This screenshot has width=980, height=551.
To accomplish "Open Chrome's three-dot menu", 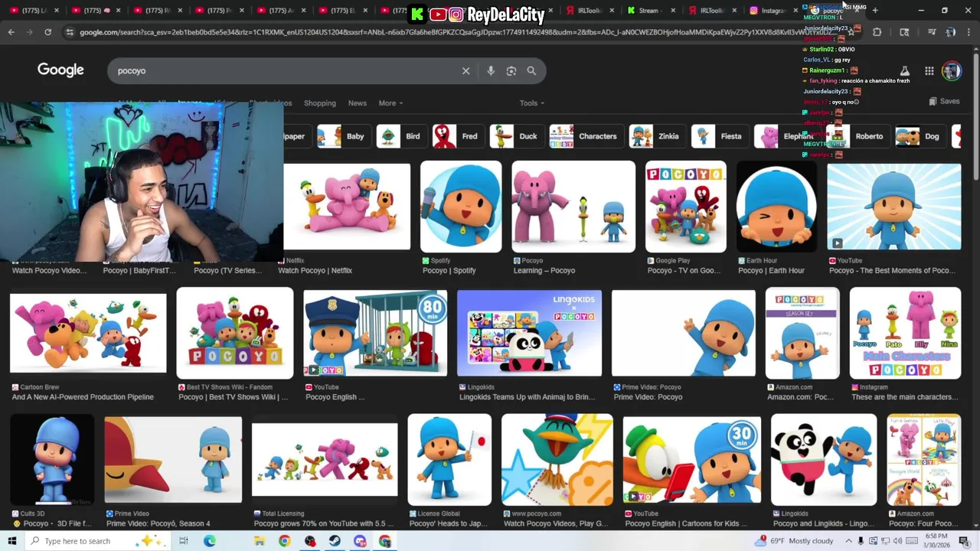I will (x=969, y=32).
